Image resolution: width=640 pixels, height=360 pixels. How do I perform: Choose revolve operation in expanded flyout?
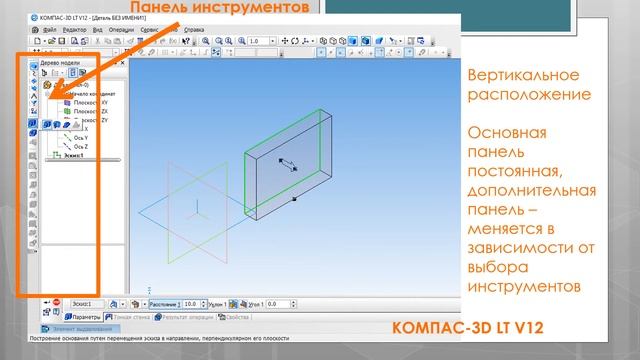coord(57,124)
